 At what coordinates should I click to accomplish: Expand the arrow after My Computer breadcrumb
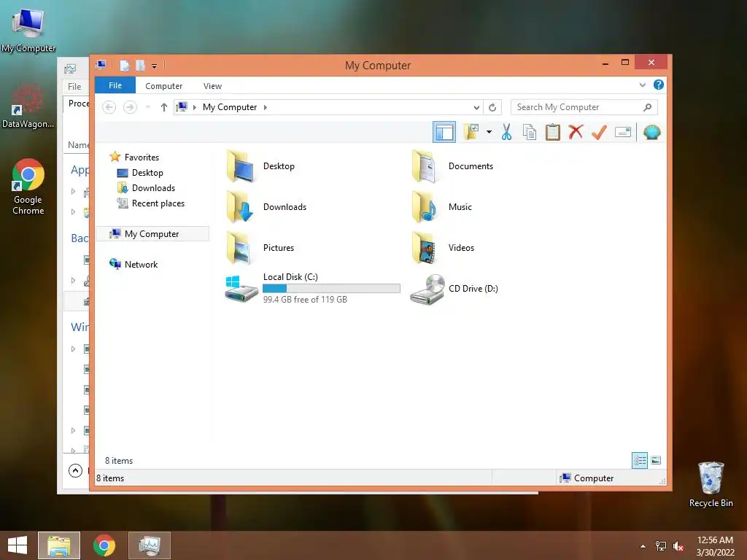266,107
